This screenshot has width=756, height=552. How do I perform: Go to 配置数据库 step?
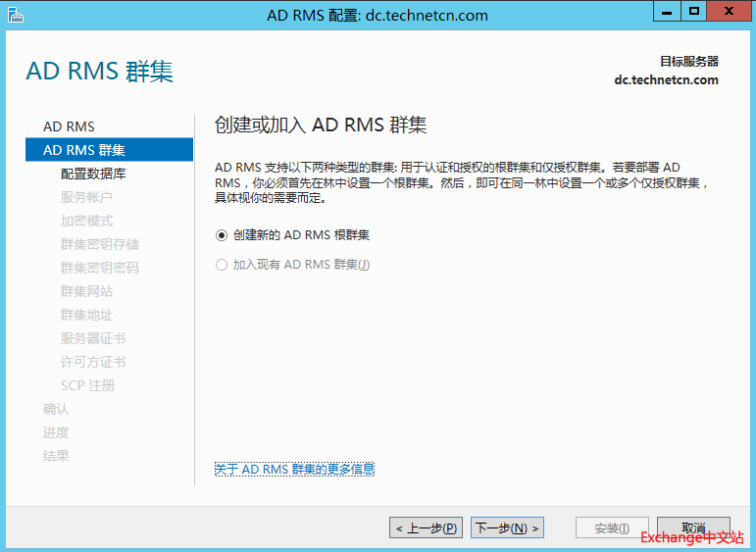coord(93,174)
